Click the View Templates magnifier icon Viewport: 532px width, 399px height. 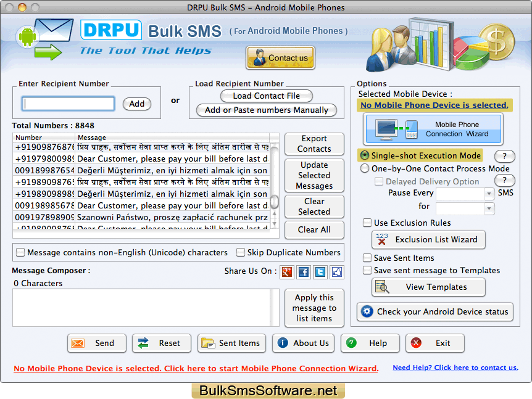pyautogui.click(x=382, y=287)
